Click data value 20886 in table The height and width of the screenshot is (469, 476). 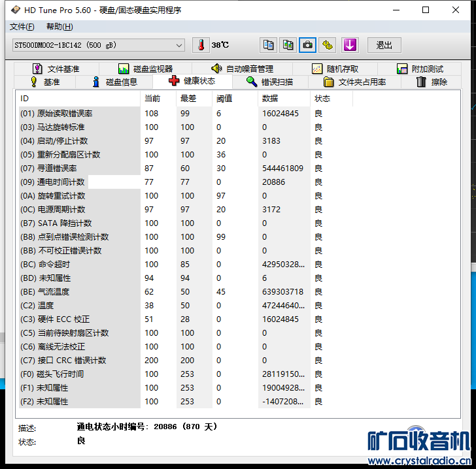click(x=273, y=182)
